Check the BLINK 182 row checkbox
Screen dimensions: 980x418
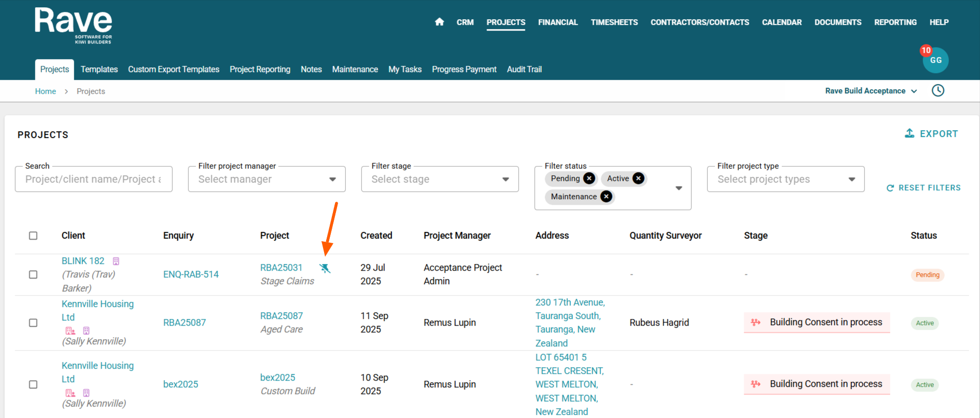pyautogui.click(x=33, y=274)
